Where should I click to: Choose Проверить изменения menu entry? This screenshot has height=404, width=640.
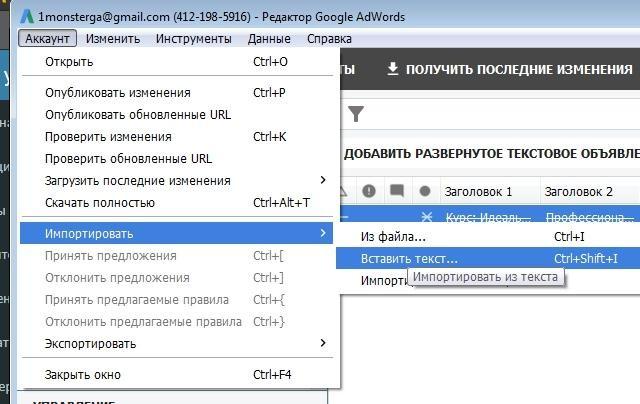(177, 137)
